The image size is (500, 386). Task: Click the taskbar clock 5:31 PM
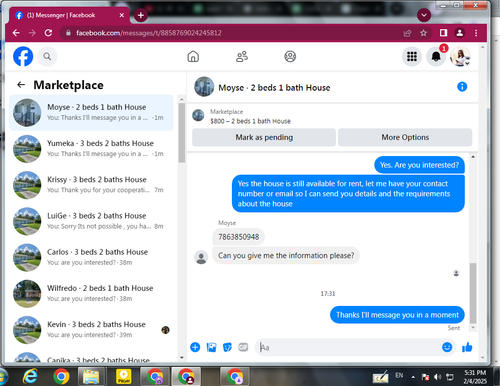coord(475,373)
